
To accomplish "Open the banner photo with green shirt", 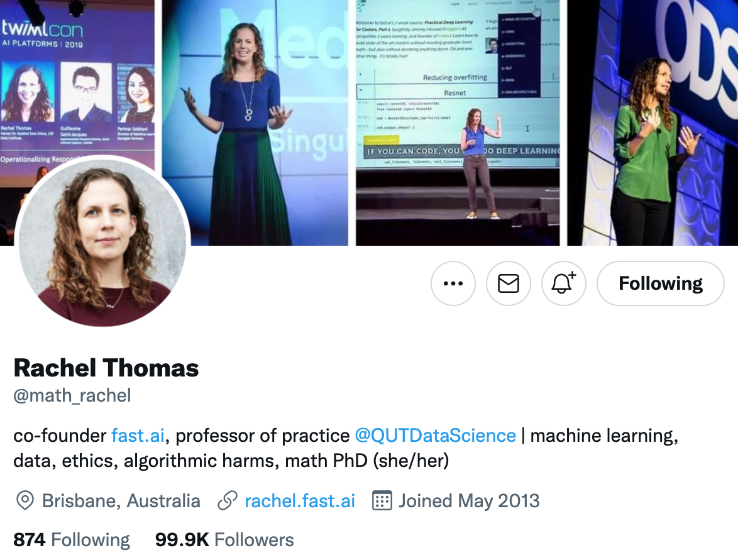I will pos(653,123).
